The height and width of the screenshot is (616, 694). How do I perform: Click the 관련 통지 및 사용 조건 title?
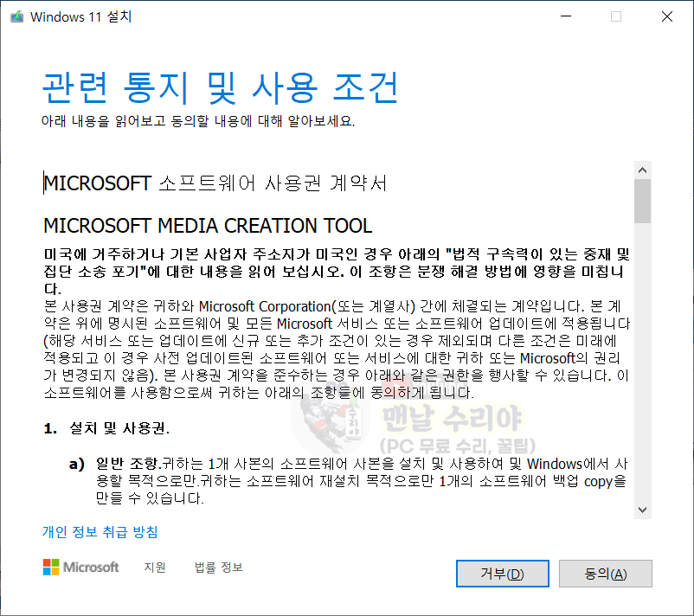[221, 87]
